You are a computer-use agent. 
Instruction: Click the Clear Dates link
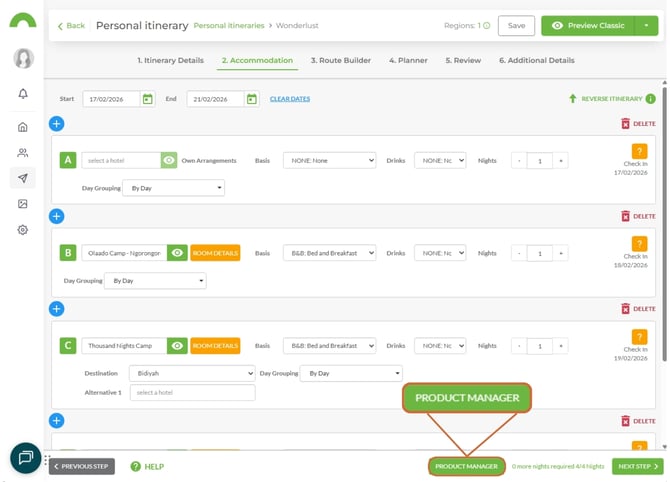290,99
